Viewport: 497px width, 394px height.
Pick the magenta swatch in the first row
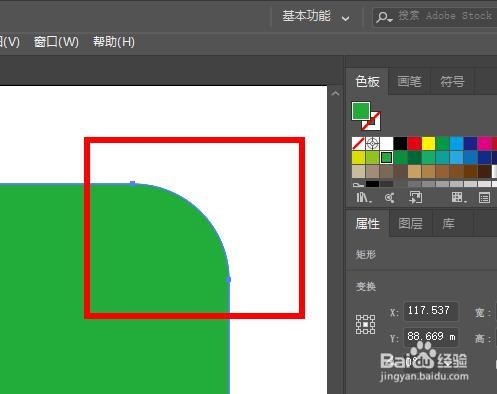pos(484,144)
